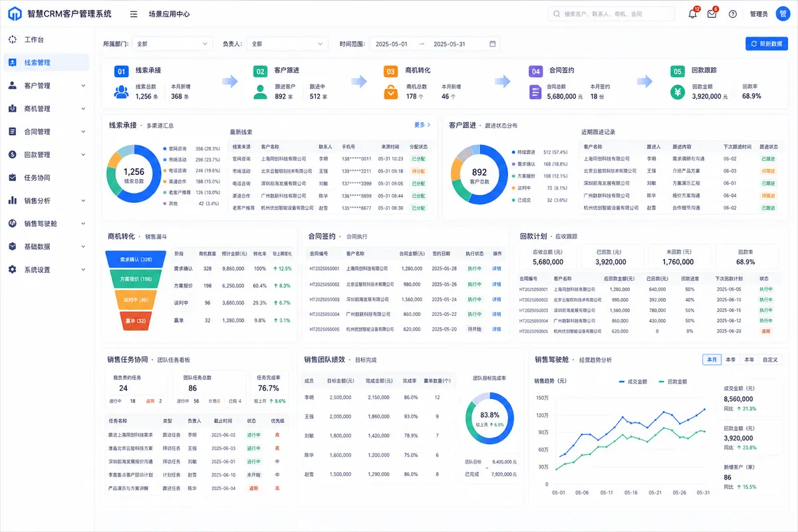
Task: Click the 刷新数据 button
Action: [x=767, y=44]
